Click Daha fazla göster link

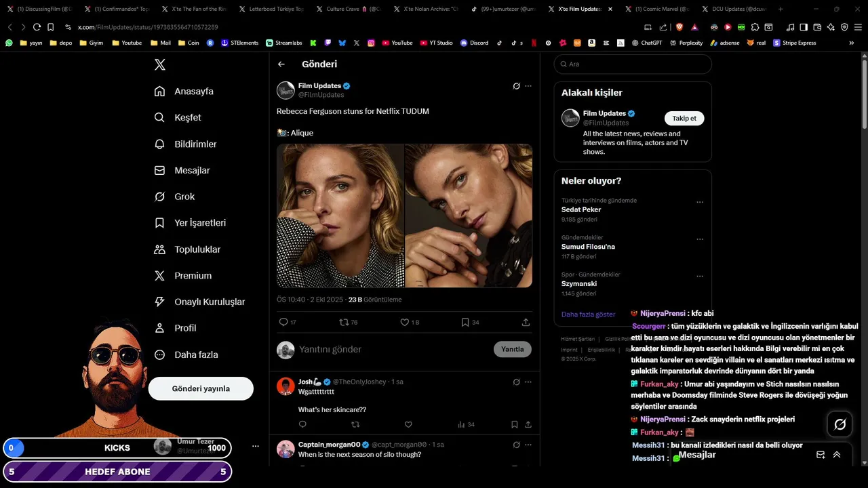(x=589, y=314)
